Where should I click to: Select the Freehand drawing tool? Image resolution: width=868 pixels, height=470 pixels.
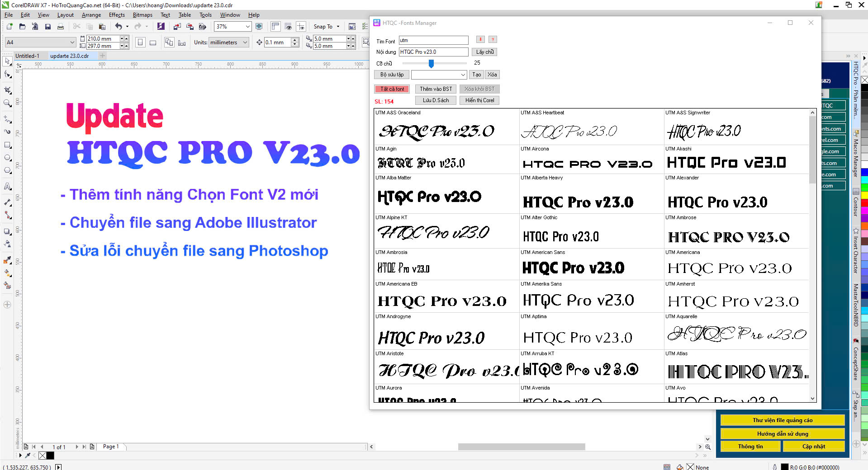(x=7, y=119)
